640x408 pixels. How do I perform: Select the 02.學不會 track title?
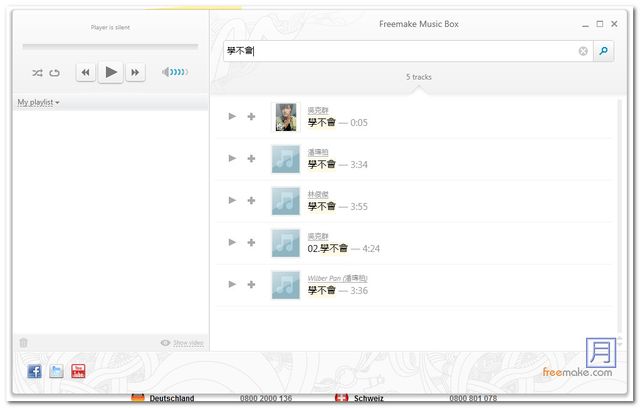(328, 248)
